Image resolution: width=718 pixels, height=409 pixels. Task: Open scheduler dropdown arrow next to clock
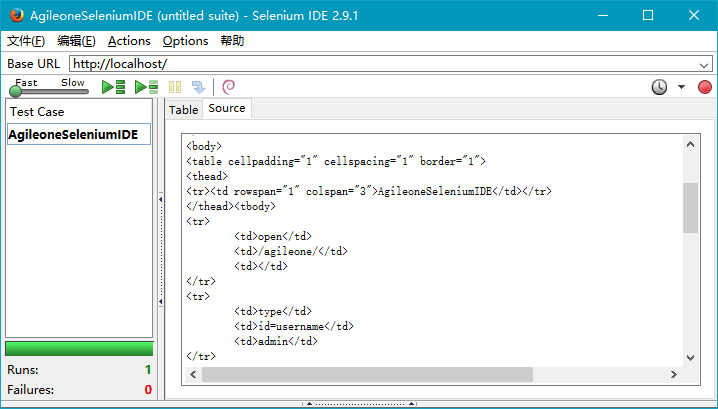pyautogui.click(x=681, y=87)
